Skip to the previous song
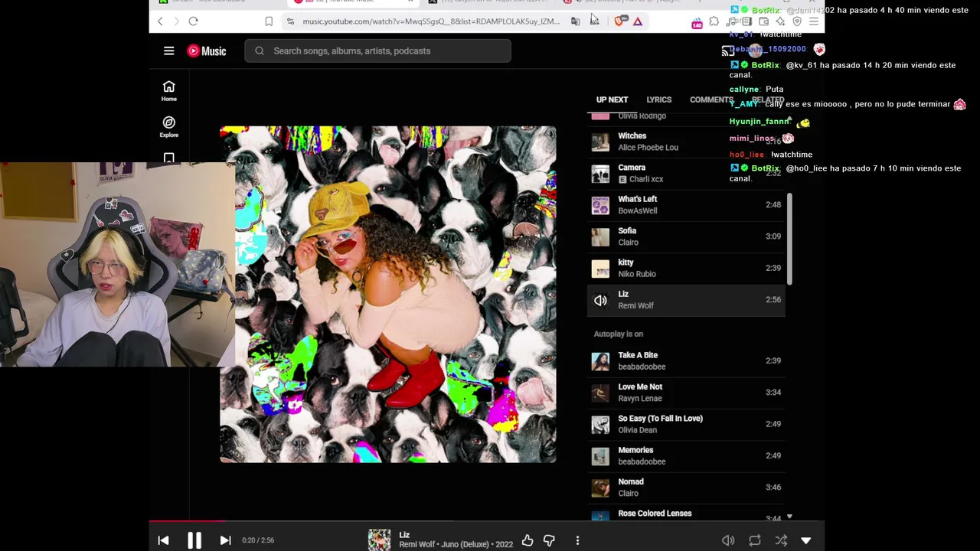980x551 pixels. pyautogui.click(x=163, y=540)
